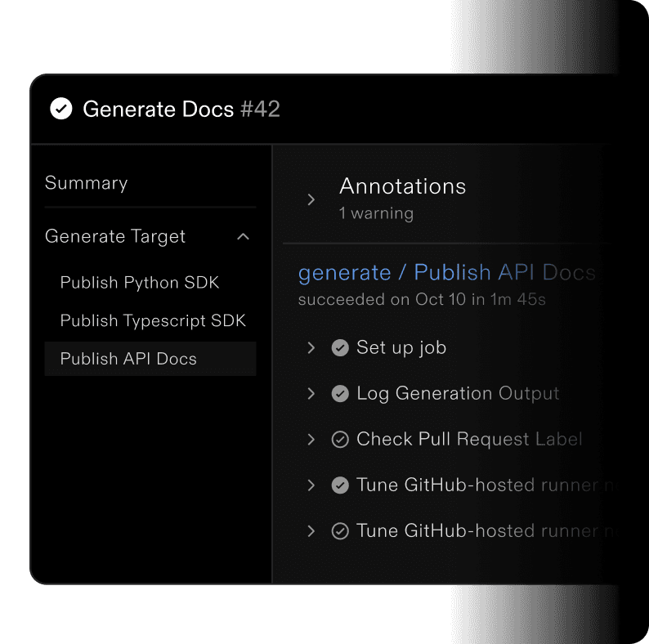Click the last Tune GitHub-hosted runner status icon

coord(340,531)
